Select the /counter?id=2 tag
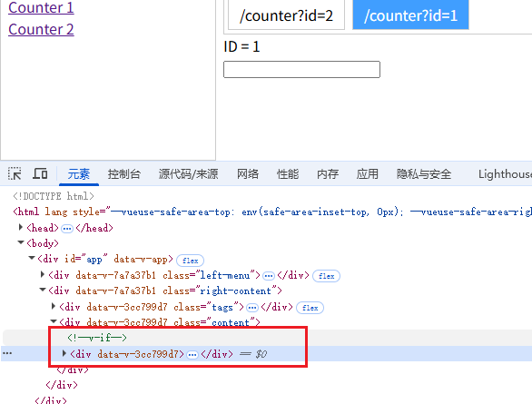Viewport: 532px width, 404px height. pyautogui.click(x=286, y=15)
